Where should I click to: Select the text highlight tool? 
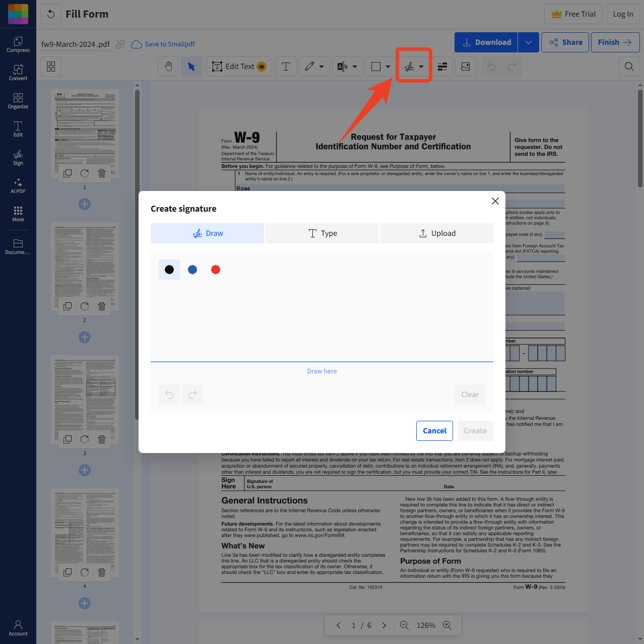point(343,67)
